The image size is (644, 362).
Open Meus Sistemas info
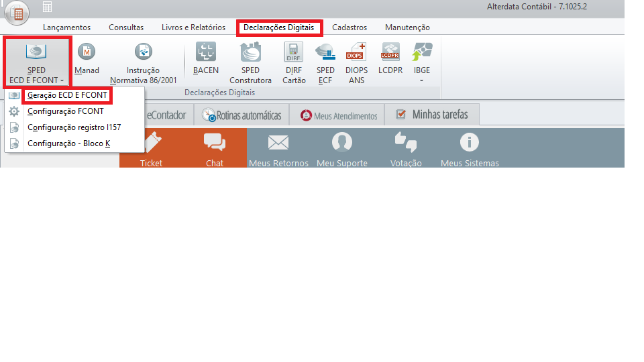point(470,149)
